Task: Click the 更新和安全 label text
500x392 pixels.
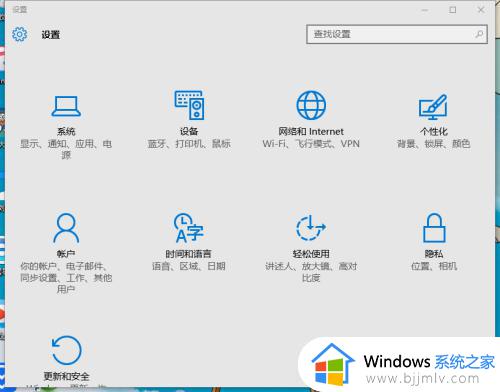Action: [66, 376]
